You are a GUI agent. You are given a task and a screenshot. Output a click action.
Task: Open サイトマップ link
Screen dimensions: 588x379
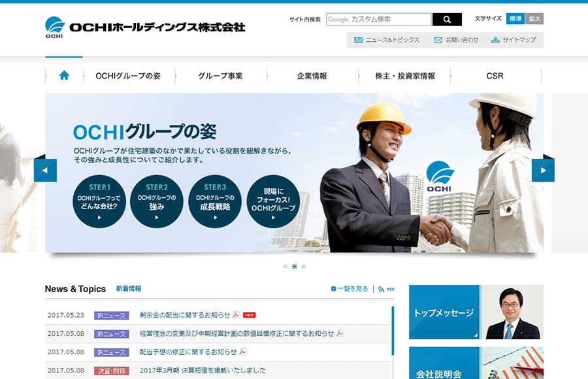(519, 40)
